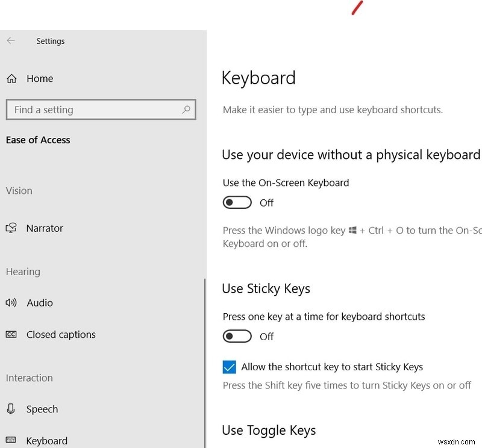Open Closed captions from the sidebar

pos(60,334)
